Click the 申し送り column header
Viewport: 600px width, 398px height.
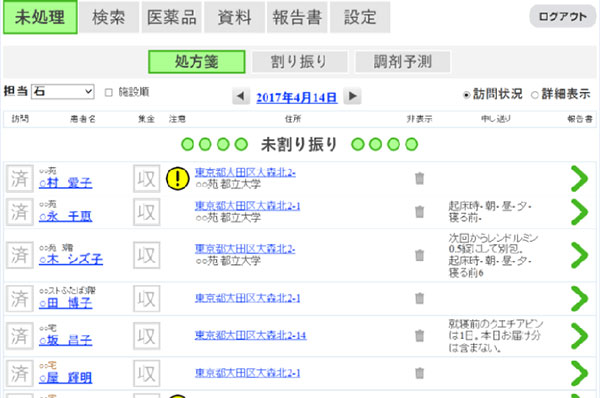[496, 119]
